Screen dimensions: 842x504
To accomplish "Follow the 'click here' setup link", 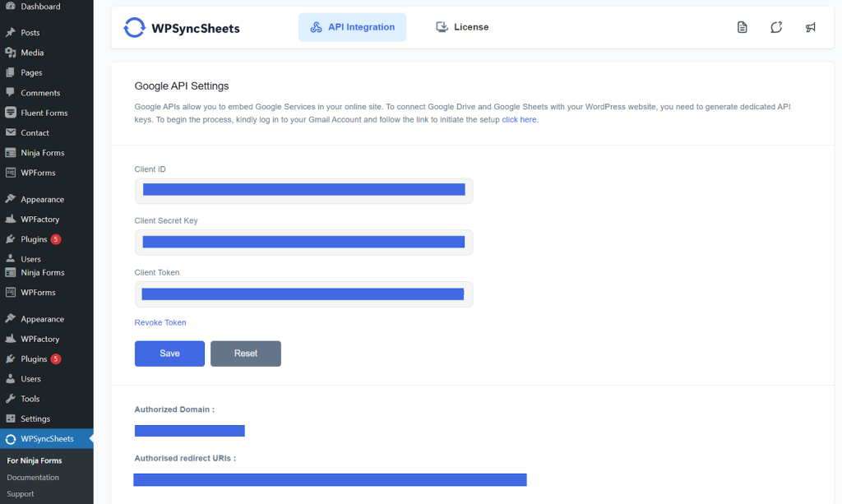I will (519, 120).
